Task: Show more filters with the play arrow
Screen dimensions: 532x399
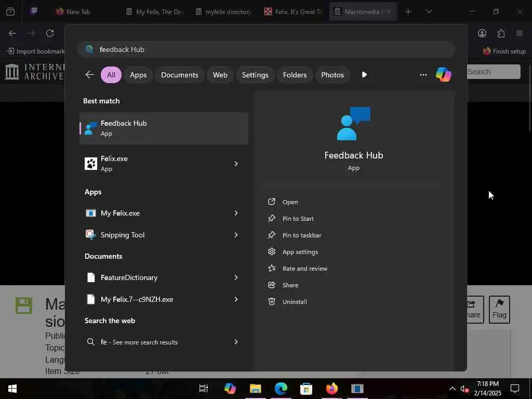Action: click(x=364, y=75)
